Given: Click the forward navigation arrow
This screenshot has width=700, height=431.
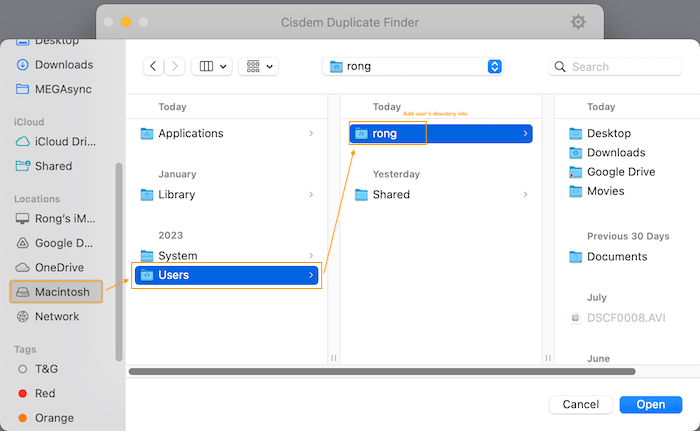Looking at the screenshot, I should tap(175, 66).
